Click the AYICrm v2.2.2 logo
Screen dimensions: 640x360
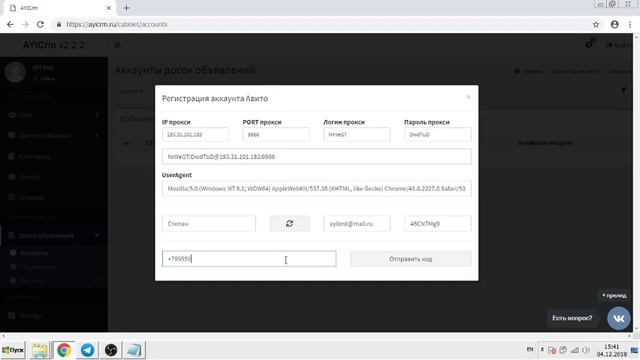53,45
